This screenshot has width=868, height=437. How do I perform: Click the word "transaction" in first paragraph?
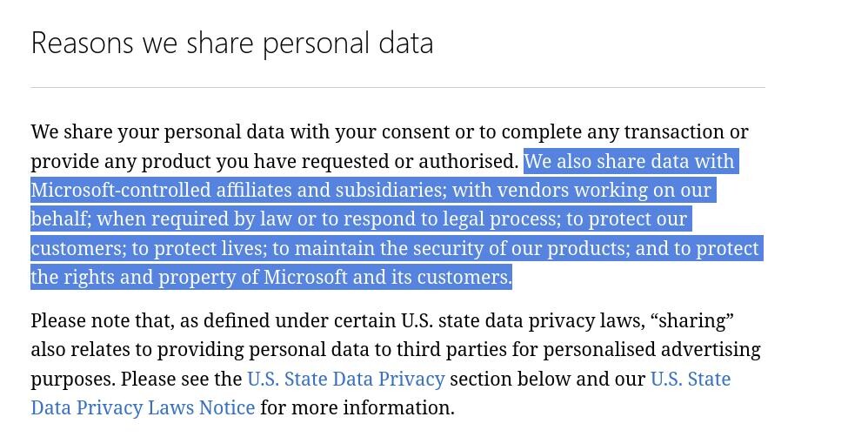click(x=674, y=131)
